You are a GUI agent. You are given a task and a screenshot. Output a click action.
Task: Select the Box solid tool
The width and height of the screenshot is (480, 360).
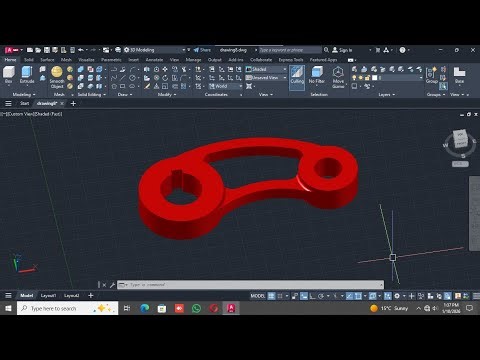[x=9, y=74]
